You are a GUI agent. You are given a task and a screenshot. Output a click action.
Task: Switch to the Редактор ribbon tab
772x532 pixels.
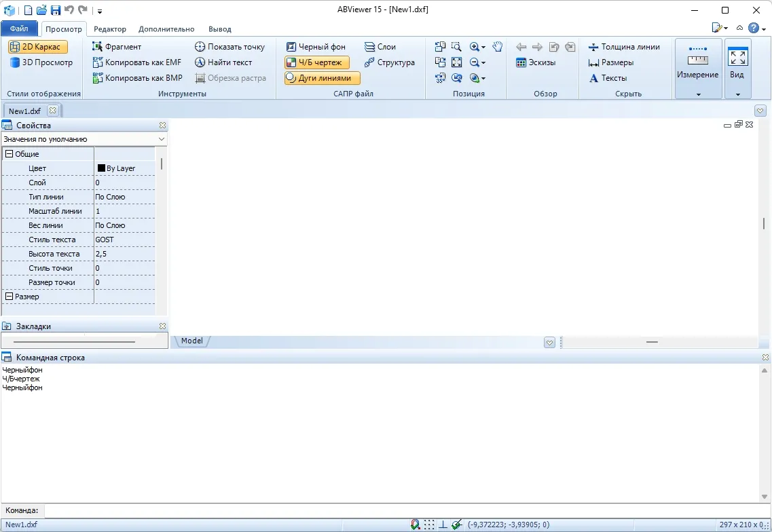click(110, 29)
